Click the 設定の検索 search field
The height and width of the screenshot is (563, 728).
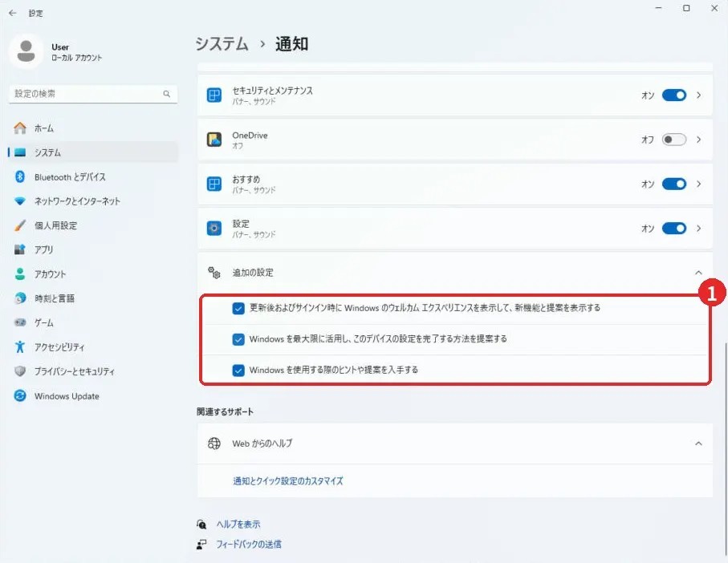pos(93,94)
